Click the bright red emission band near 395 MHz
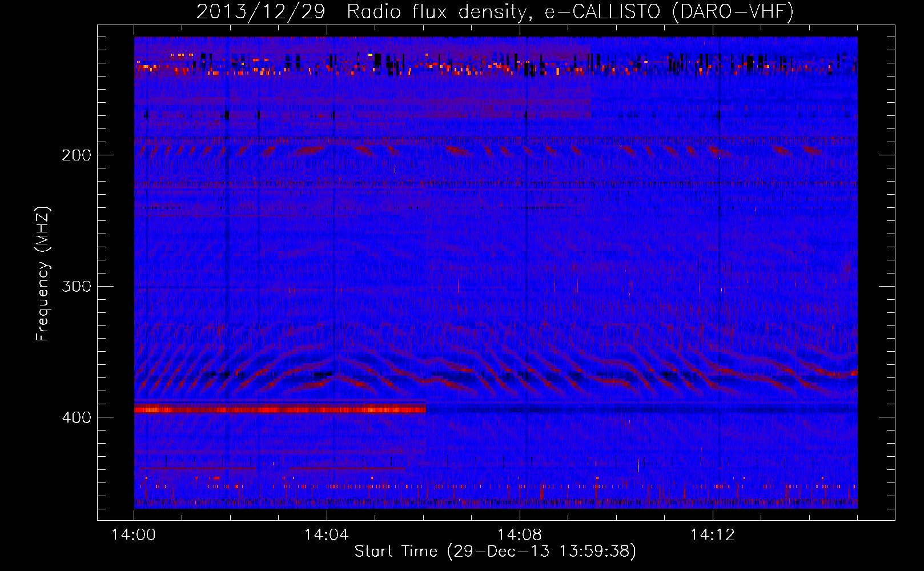Screen dimensions: 924x571 (280, 408)
